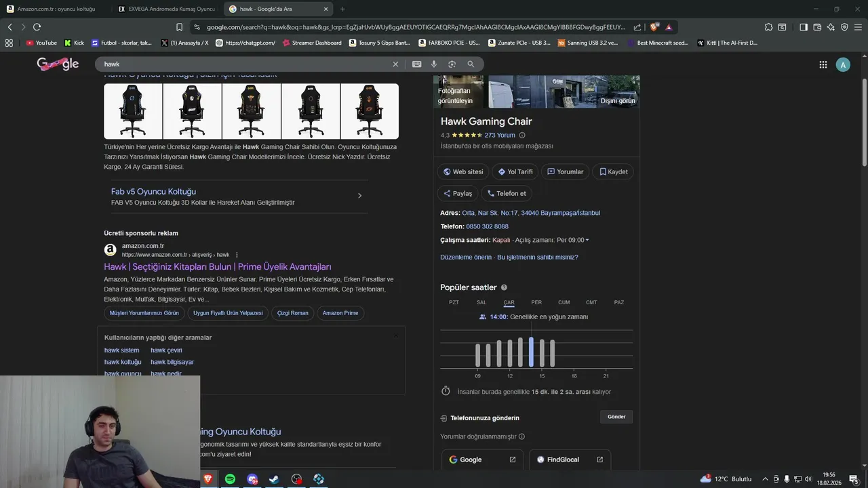
Task: Open Spotify from the taskbar
Action: pyautogui.click(x=230, y=479)
